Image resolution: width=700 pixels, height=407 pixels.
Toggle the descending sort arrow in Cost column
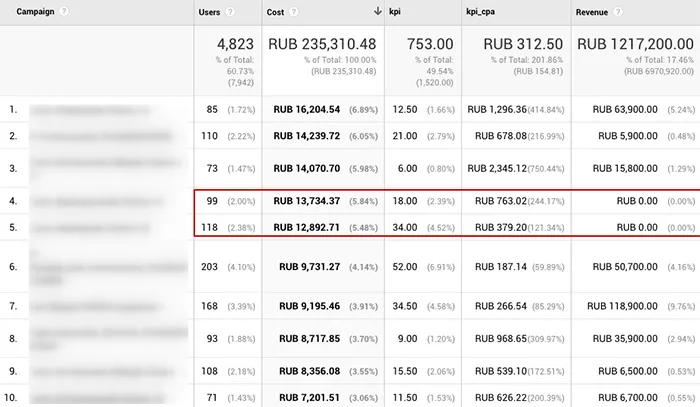click(x=377, y=12)
